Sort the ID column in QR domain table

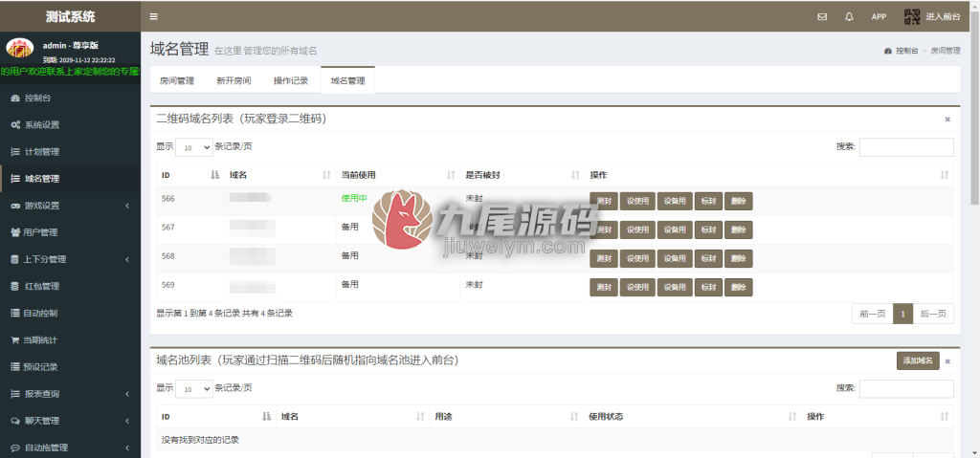click(215, 176)
